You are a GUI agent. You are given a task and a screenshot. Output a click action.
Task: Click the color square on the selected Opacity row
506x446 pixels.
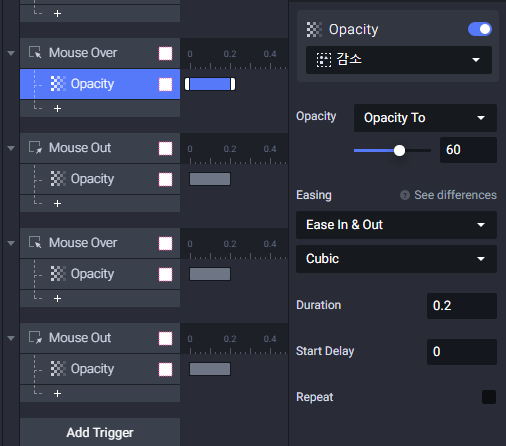pos(165,84)
